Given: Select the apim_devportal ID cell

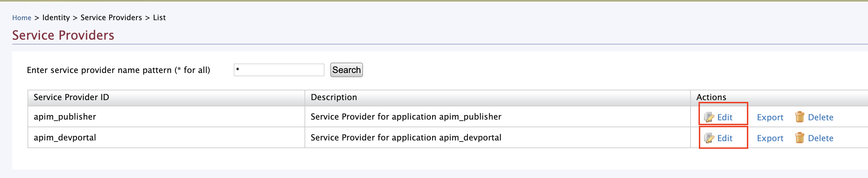Looking at the screenshot, I should (x=65, y=138).
